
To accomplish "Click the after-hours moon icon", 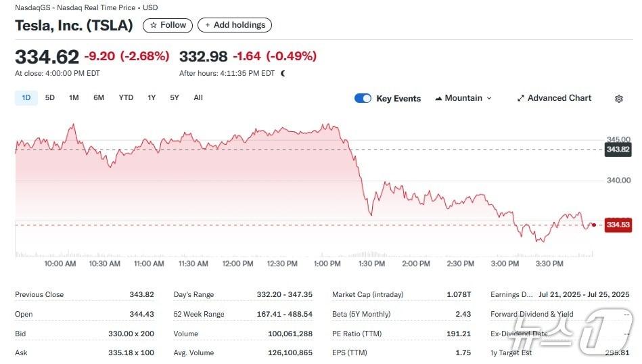I will (x=283, y=73).
